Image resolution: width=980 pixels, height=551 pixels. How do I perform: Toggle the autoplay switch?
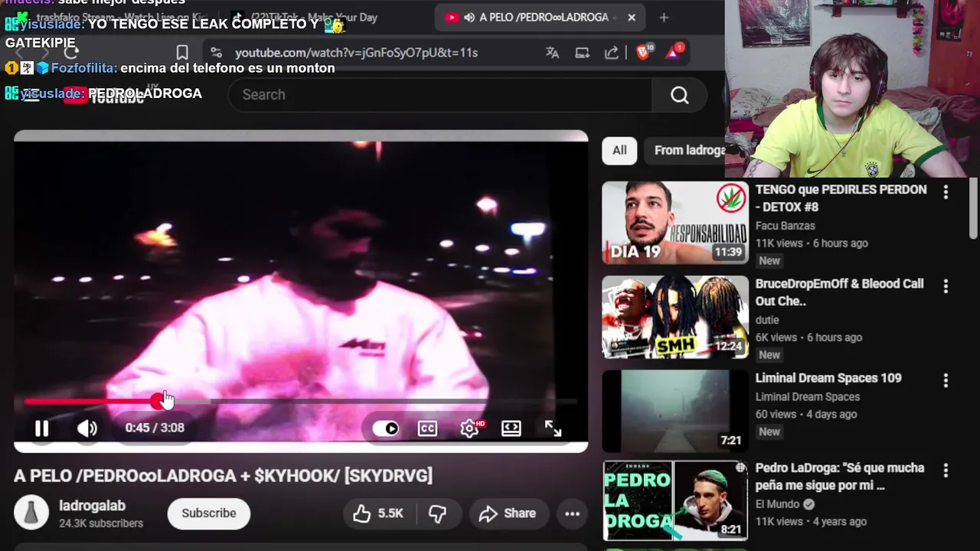click(x=386, y=429)
